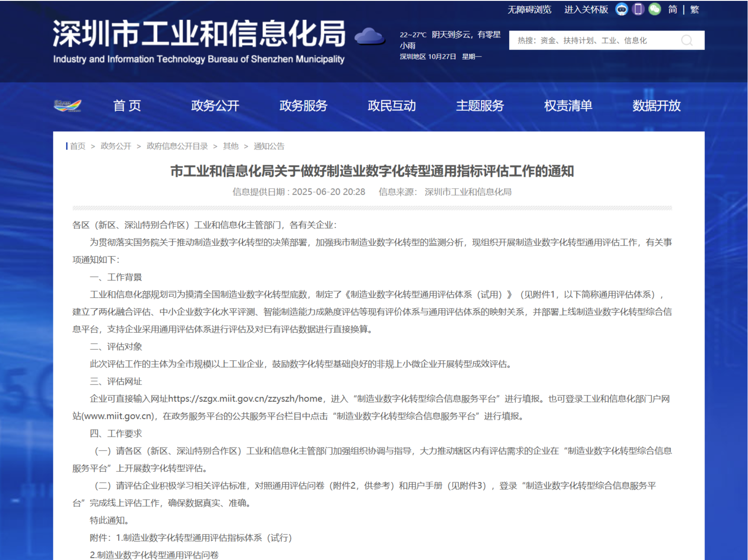This screenshot has height=560, width=748.
Task: Open the 政务公开 navigation menu
Action: pos(215,106)
